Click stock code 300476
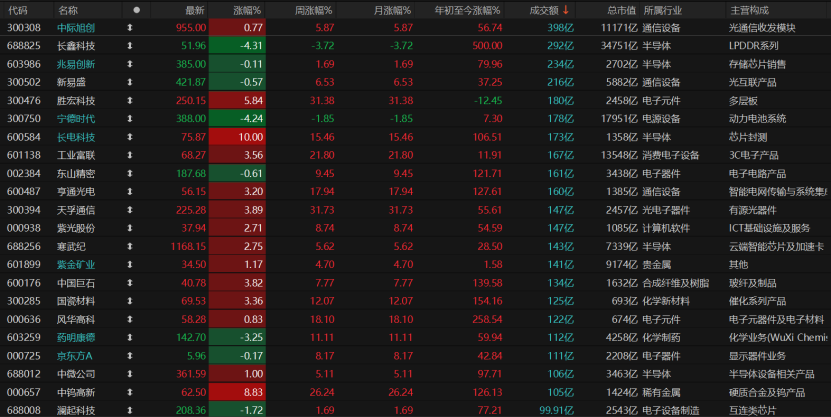 [x=23, y=101]
